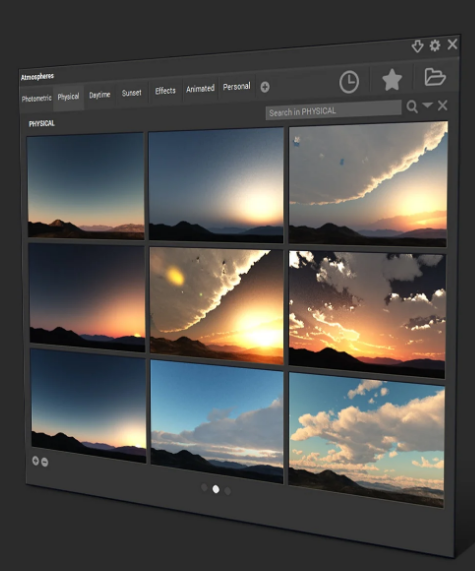Click the download arrow icon

click(x=417, y=46)
